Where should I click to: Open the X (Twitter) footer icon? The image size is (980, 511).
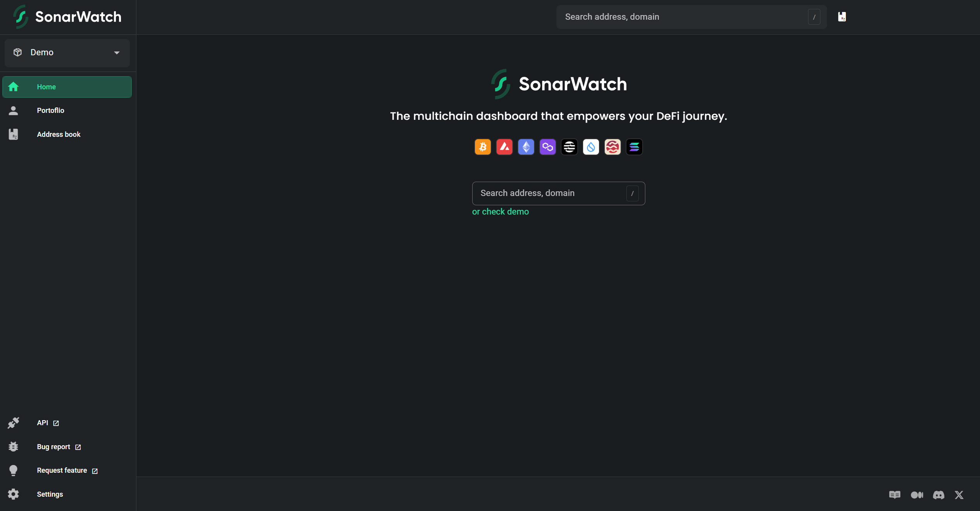tap(959, 495)
